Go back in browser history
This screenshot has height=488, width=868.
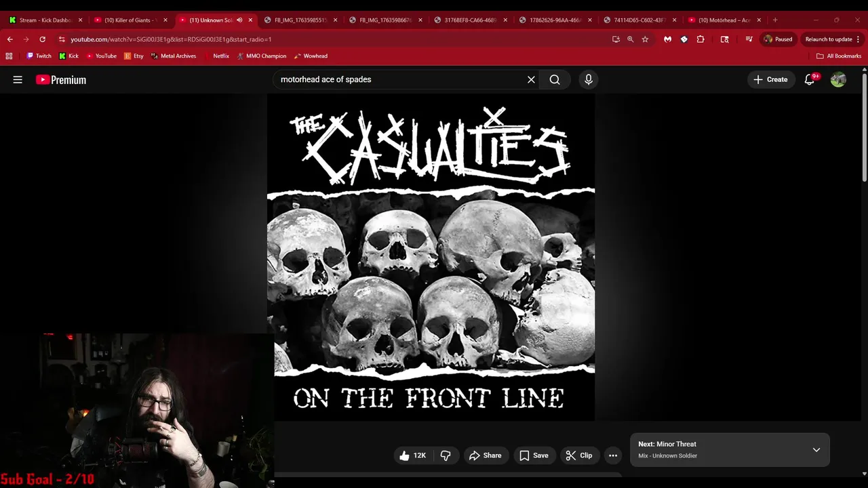click(9, 39)
